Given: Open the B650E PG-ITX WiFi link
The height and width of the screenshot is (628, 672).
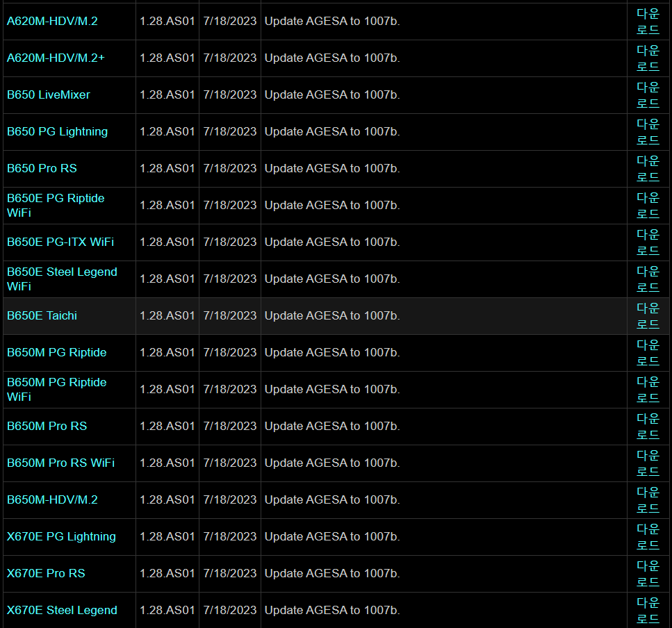Looking at the screenshot, I should [x=60, y=242].
